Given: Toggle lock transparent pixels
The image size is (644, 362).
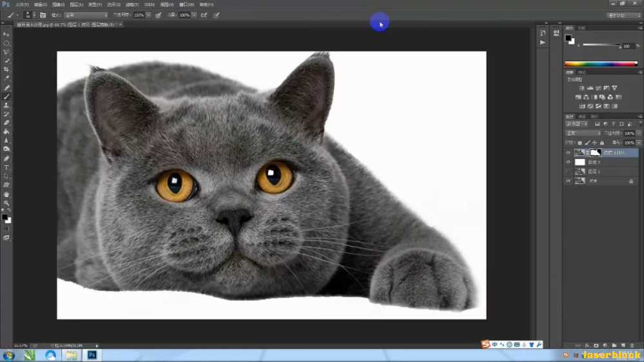Looking at the screenshot, I should pyautogui.click(x=580, y=143).
